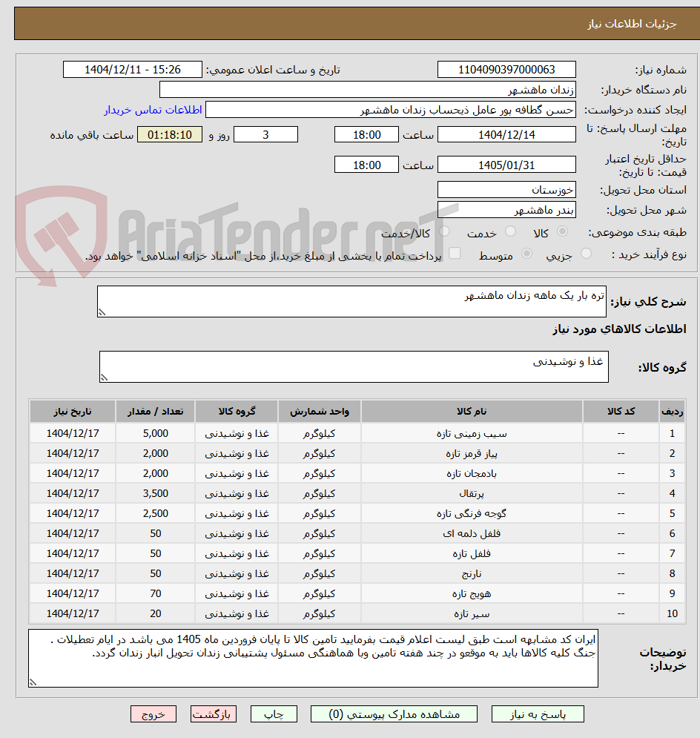The image size is (700, 738).
Task: Select the کالا/خدمت radio button
Action: click(x=444, y=231)
